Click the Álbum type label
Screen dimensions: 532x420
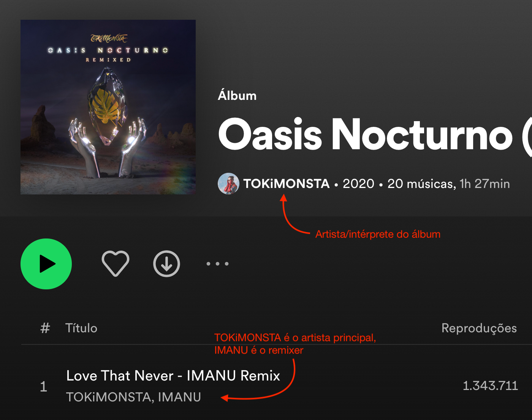pos(237,95)
